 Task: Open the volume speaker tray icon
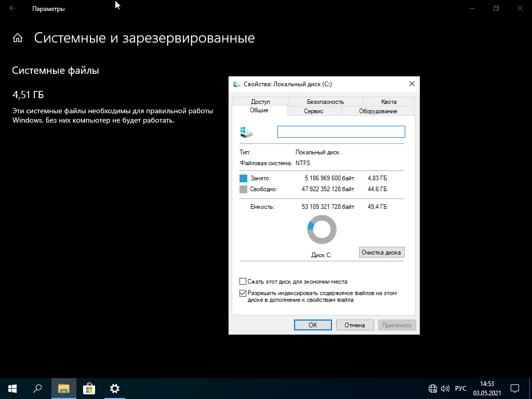tap(445, 389)
